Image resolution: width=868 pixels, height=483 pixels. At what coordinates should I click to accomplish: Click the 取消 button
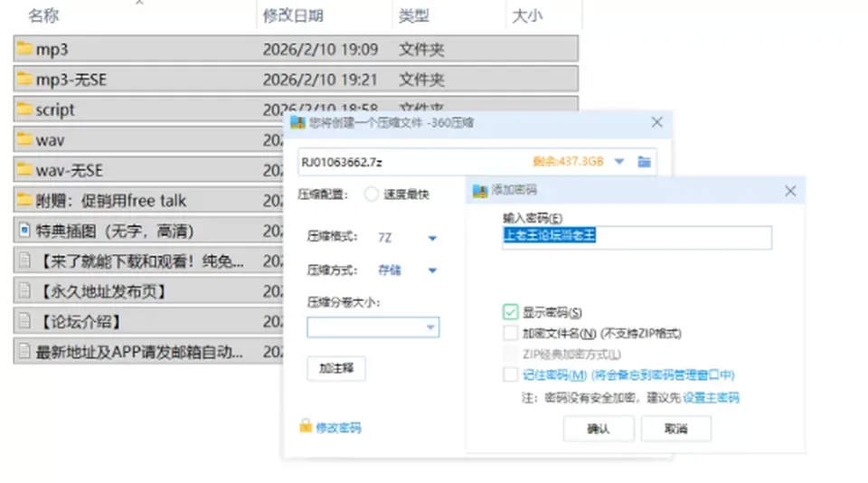click(676, 429)
